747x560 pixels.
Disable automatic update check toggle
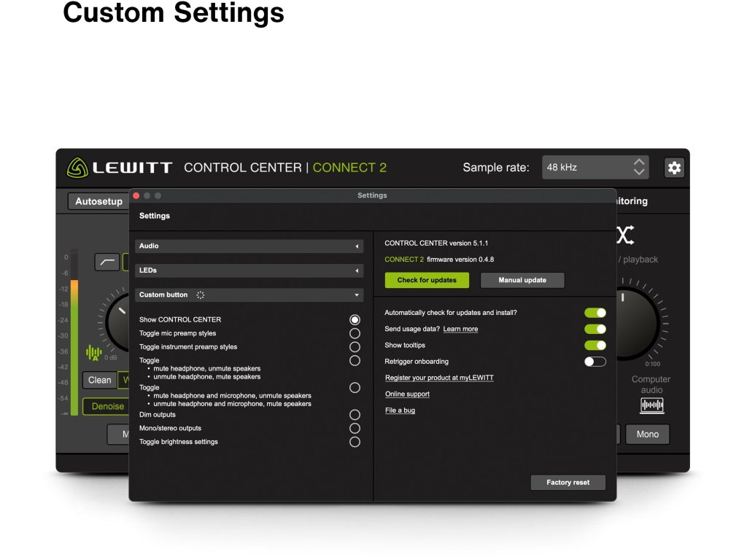(x=595, y=313)
